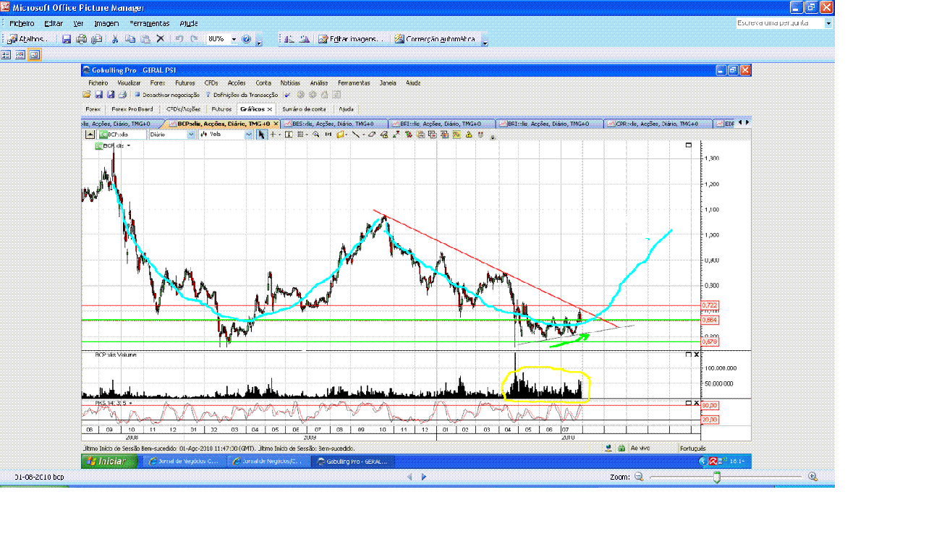926x560 pixels.
Task: Switch to Filmstrip view in Picture Manager
Action: (x=20, y=54)
